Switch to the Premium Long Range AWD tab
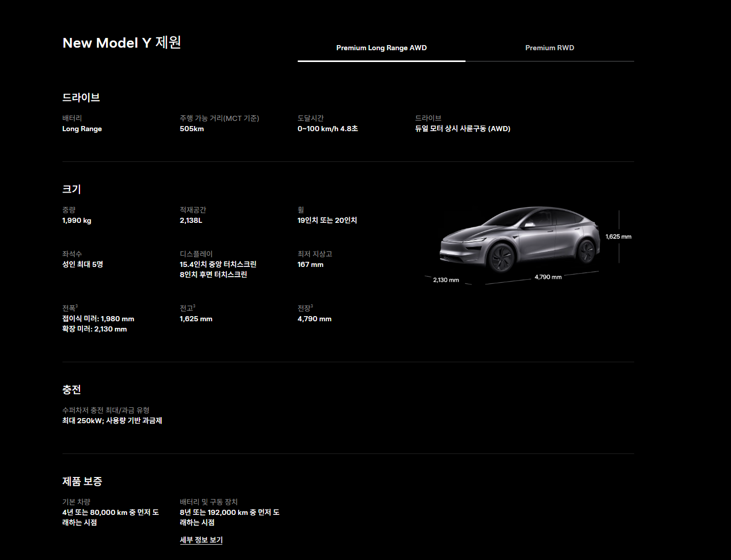This screenshot has width=731, height=560. click(x=381, y=48)
